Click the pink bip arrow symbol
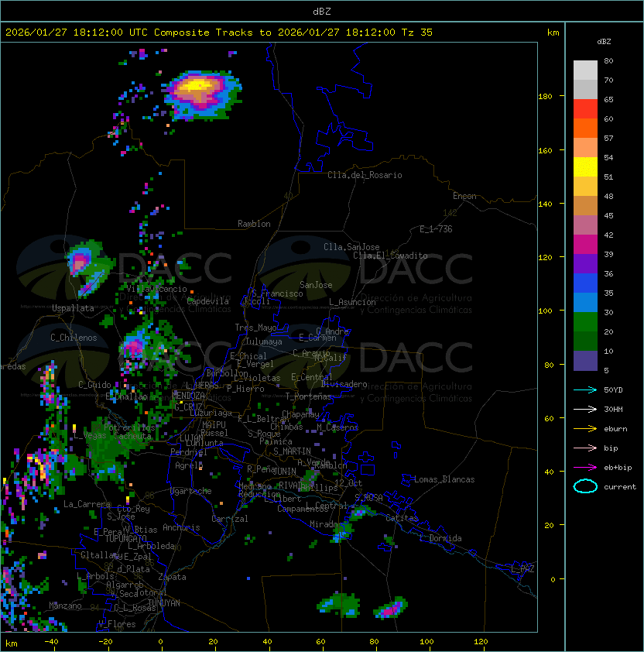Image resolution: width=644 pixels, height=652 pixels. tap(585, 448)
